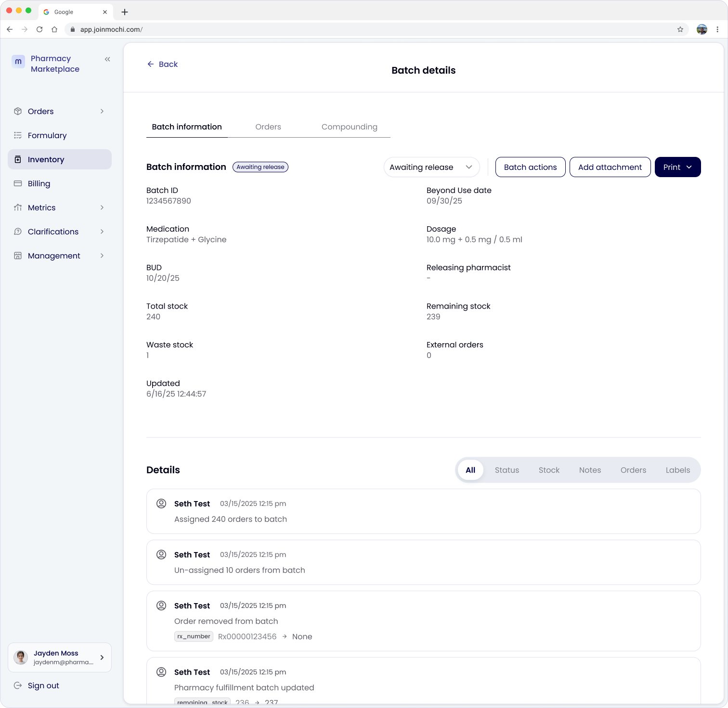Switch to the Compounding tab
Screen dimensions: 728x708
click(350, 127)
